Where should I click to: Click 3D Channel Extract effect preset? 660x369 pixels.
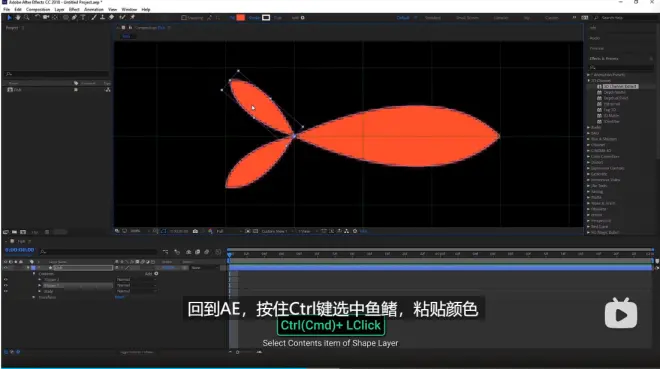coord(620,86)
